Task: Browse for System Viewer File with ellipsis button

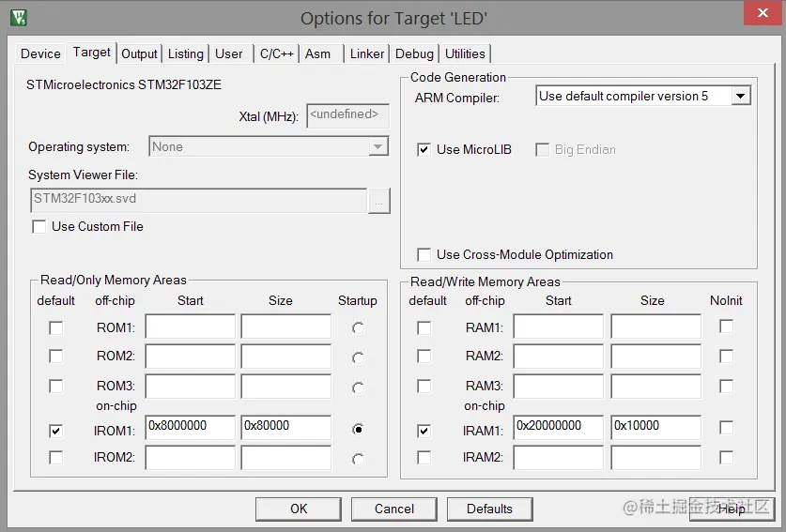Action: coord(379,201)
